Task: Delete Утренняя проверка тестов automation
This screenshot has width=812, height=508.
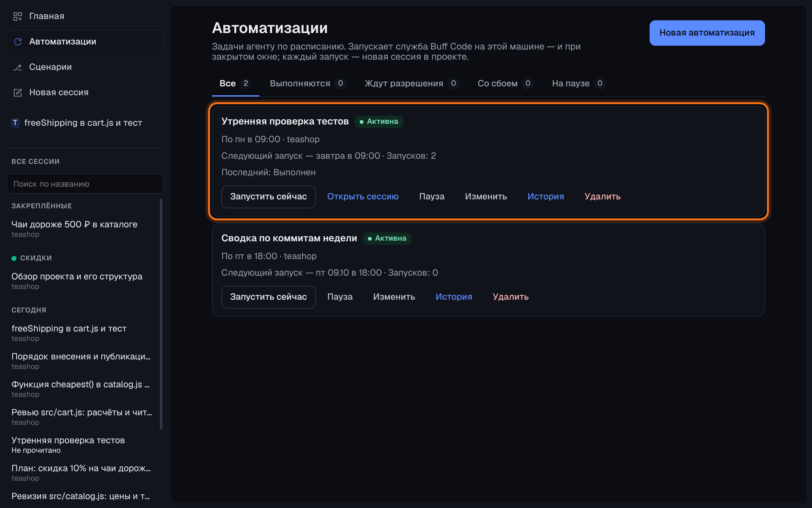Action: point(602,197)
